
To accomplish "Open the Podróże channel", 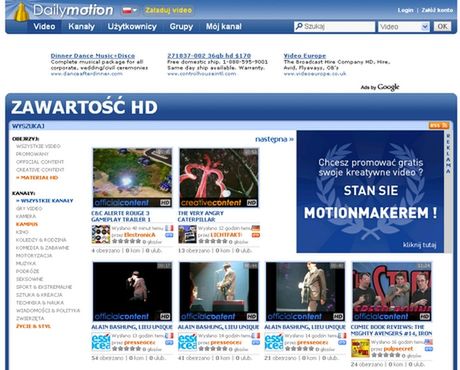I will pyautogui.click(x=28, y=271).
